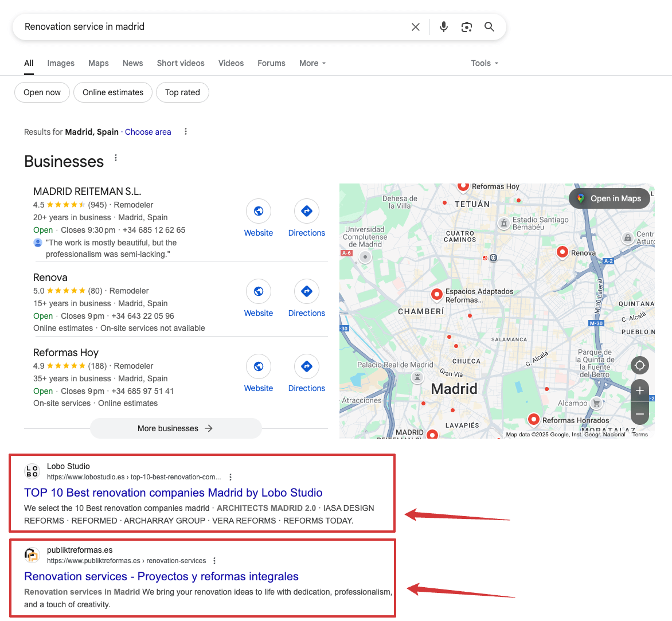Screen dimensions: 672x621
Task: Open the Website icon for MADRID REITEMAN S.L.
Action: [258, 211]
